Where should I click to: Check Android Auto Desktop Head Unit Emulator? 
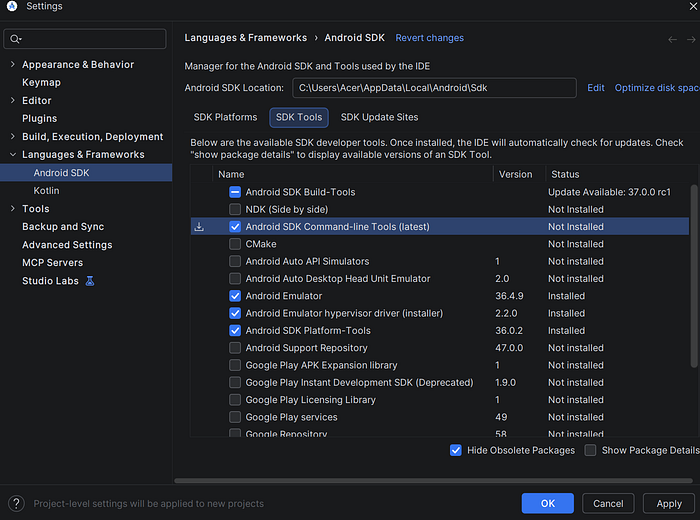[235, 279]
